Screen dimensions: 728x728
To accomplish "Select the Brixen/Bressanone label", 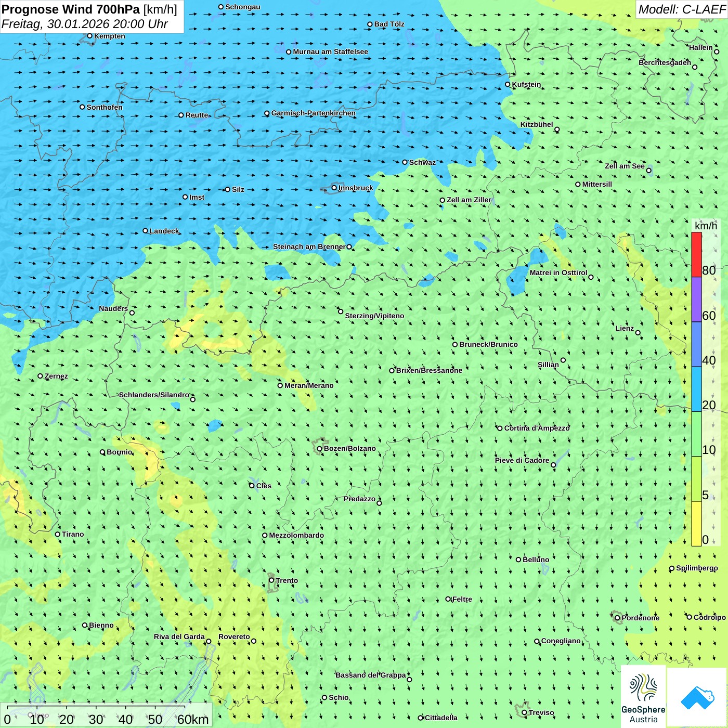I will 429,370.
